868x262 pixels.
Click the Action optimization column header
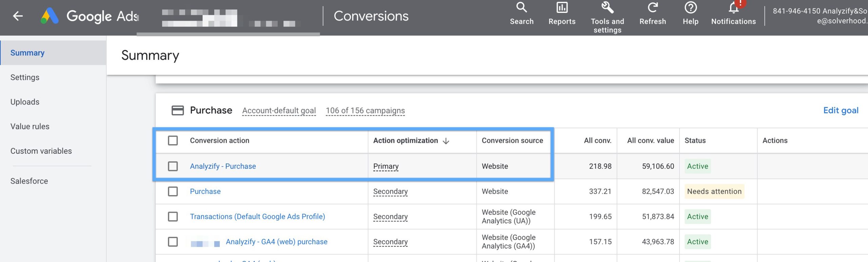pyautogui.click(x=406, y=141)
